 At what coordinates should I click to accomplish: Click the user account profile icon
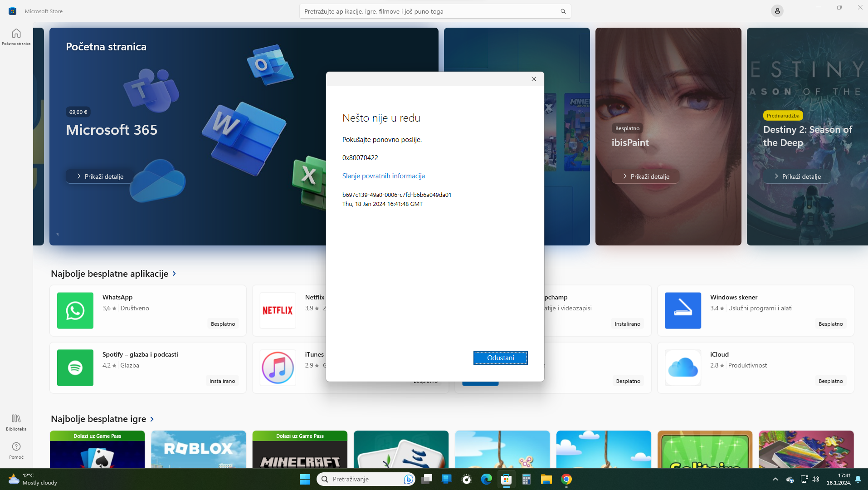[777, 11]
